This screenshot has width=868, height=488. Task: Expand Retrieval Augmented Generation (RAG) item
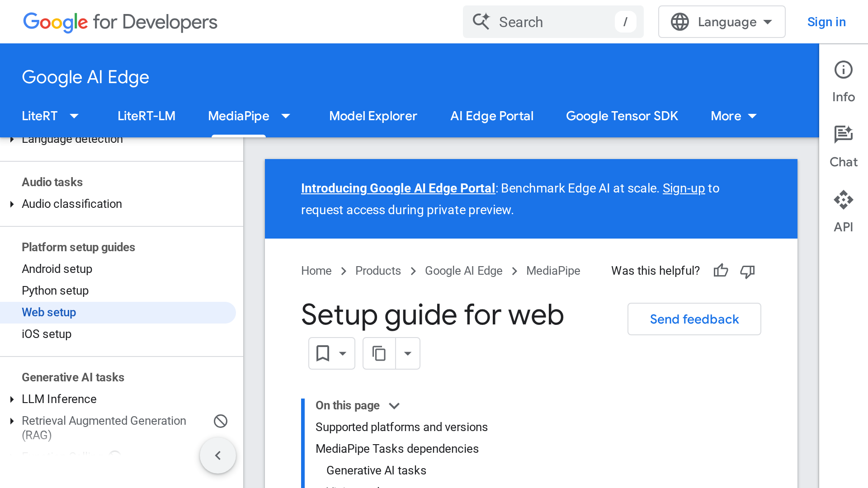coord(12,421)
